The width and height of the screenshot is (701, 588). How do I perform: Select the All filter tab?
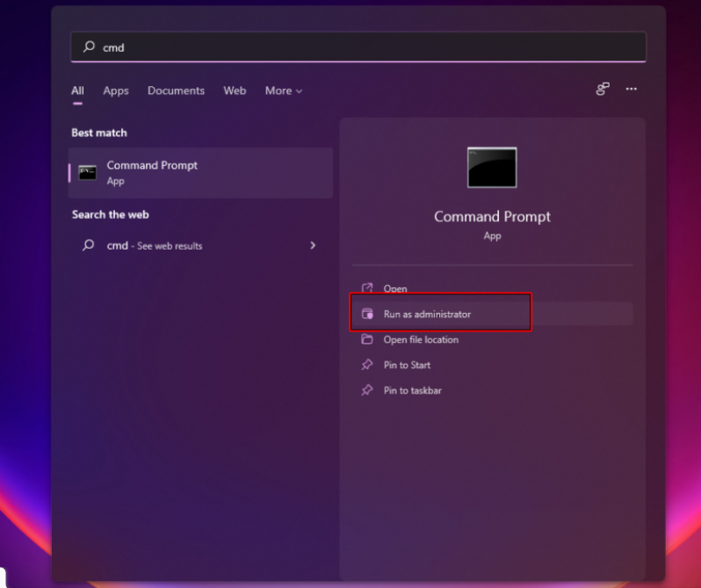click(x=77, y=91)
